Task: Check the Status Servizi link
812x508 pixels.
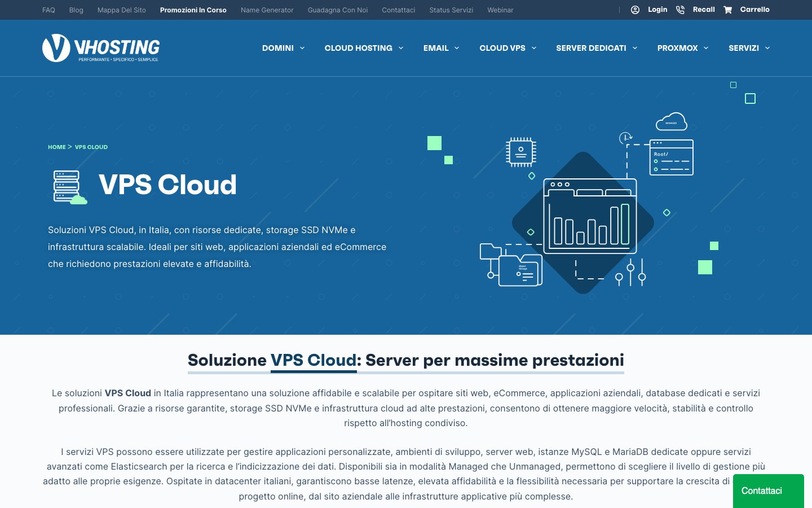Action: 451,10
